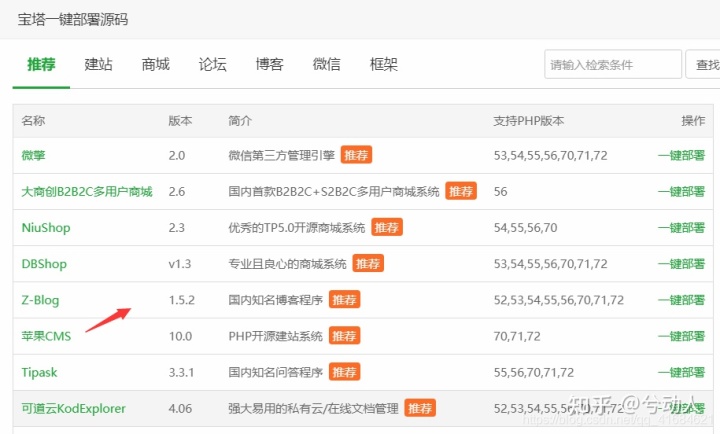Select PHP versions cell 54,55,56,70
Image resolution: width=720 pixels, height=434 pixels.
click(526, 228)
